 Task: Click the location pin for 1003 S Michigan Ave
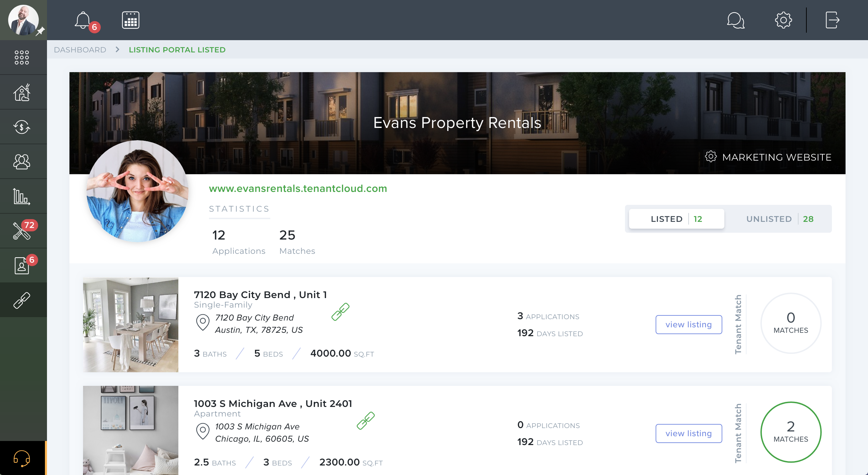pyautogui.click(x=203, y=431)
